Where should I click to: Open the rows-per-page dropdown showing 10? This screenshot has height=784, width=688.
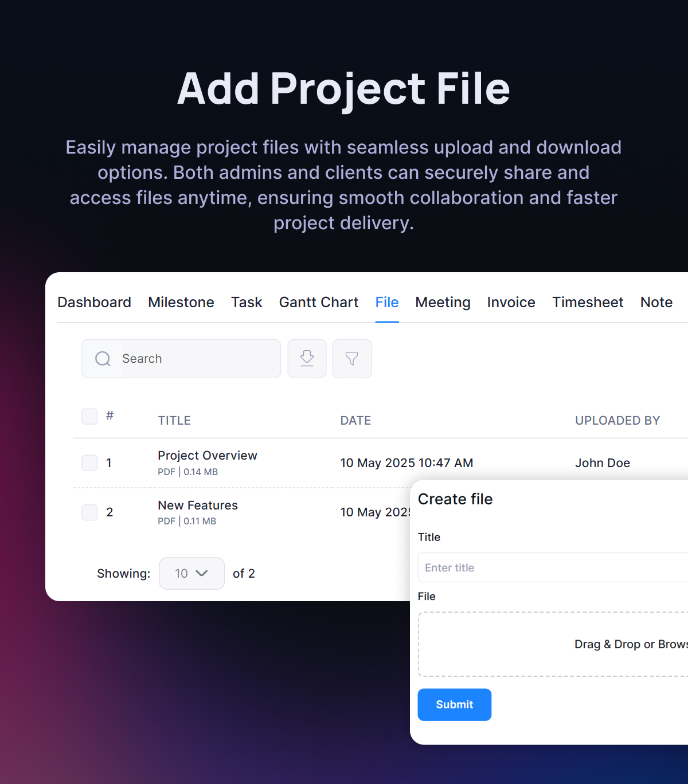click(191, 573)
